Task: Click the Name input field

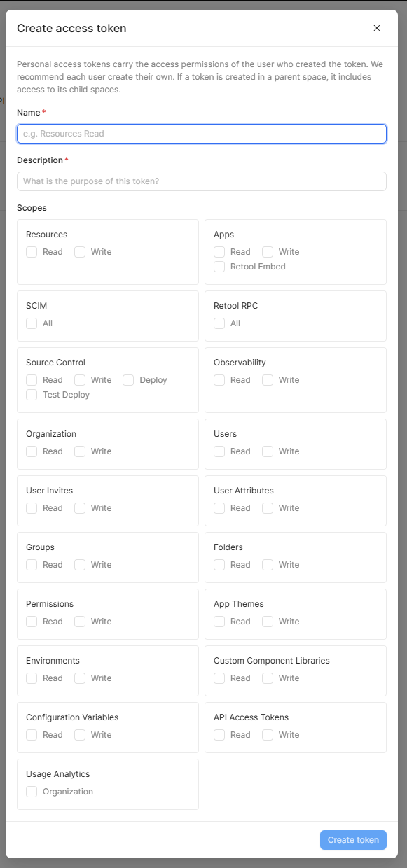Action: (202, 134)
